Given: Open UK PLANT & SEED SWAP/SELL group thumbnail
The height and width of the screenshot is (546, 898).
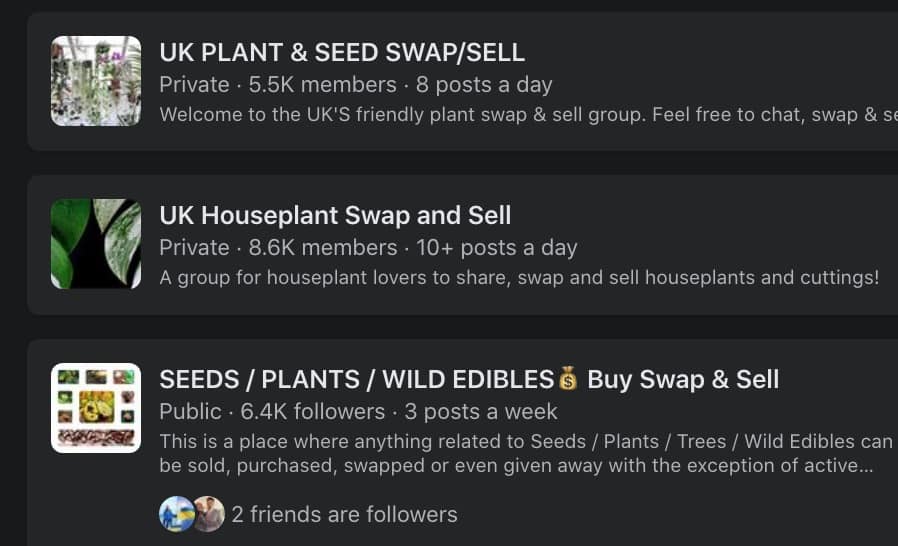Looking at the screenshot, I should pos(96,81).
